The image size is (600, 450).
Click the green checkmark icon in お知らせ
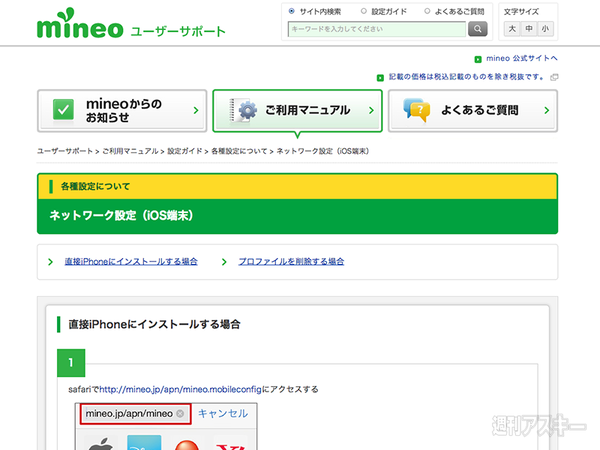63,110
